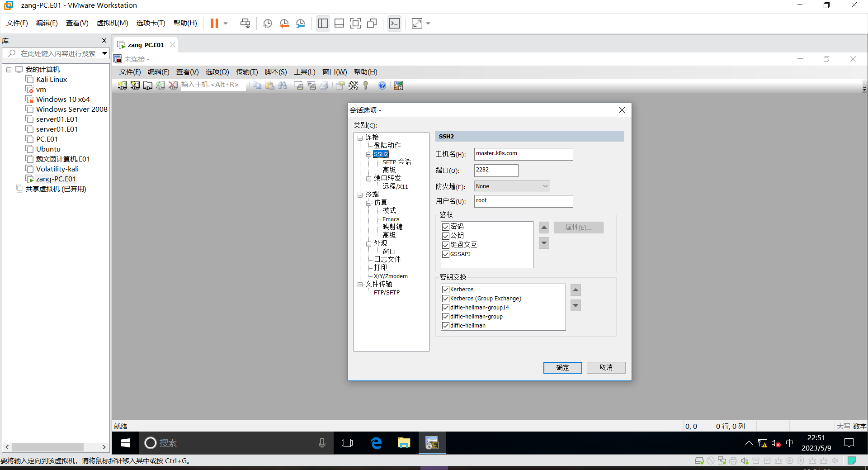Move authentication method up with arrow button

pyautogui.click(x=544, y=228)
